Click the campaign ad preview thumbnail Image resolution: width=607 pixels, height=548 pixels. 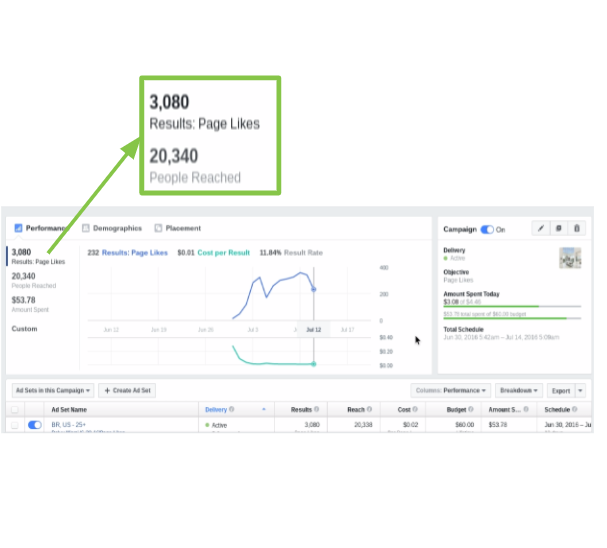(569, 257)
